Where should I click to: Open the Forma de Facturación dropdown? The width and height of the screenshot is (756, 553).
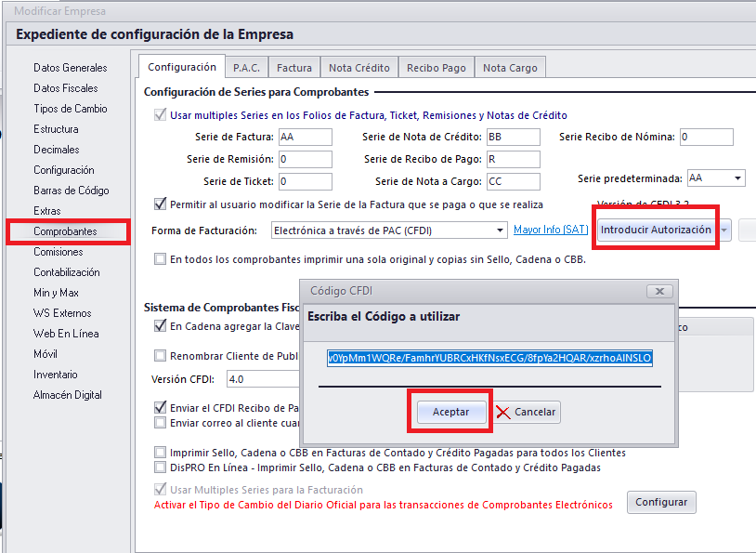coord(500,230)
